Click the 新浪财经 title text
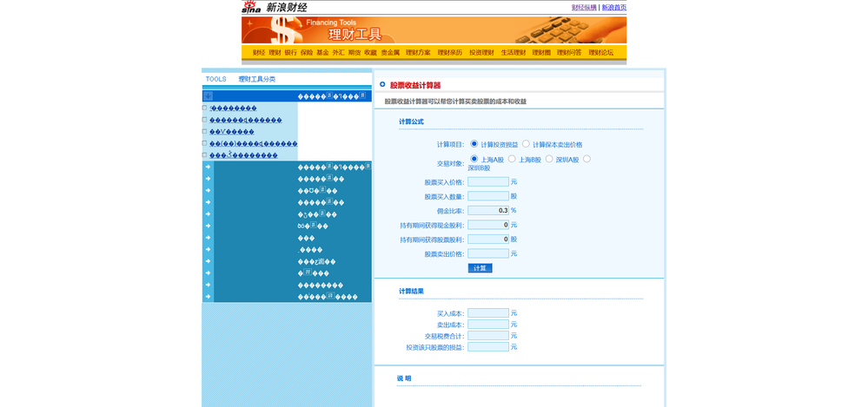Screen dimensions: 868x407 click(x=286, y=7)
